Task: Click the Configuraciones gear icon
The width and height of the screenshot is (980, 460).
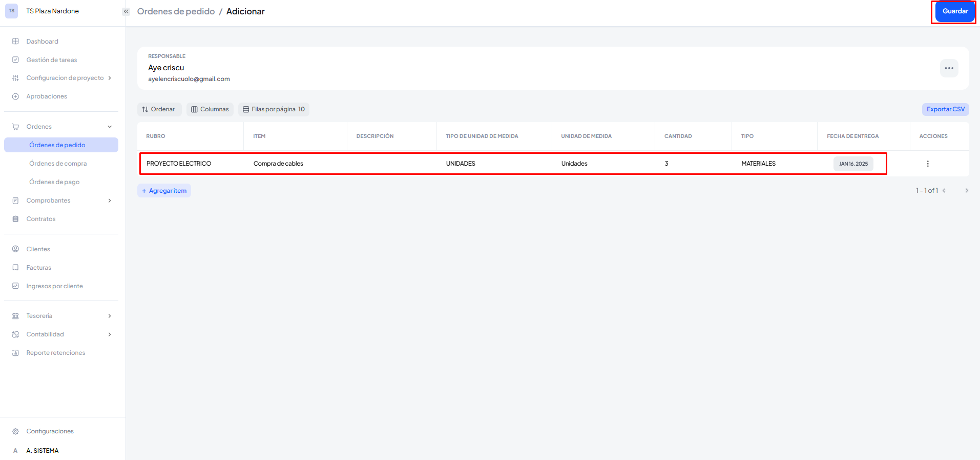Action: (15, 431)
